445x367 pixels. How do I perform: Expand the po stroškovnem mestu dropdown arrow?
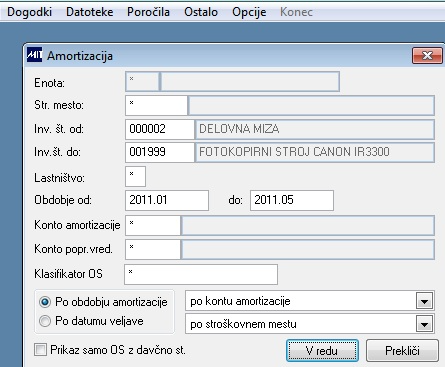424,324
